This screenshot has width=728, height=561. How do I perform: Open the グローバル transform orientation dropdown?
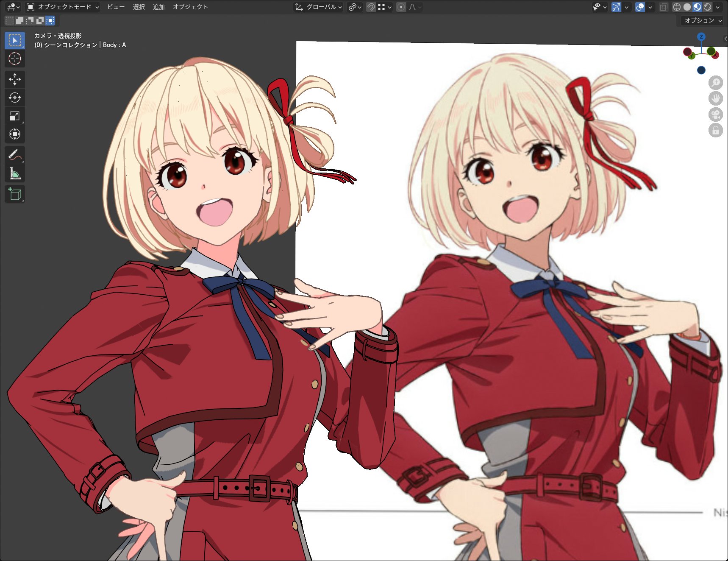tap(318, 7)
